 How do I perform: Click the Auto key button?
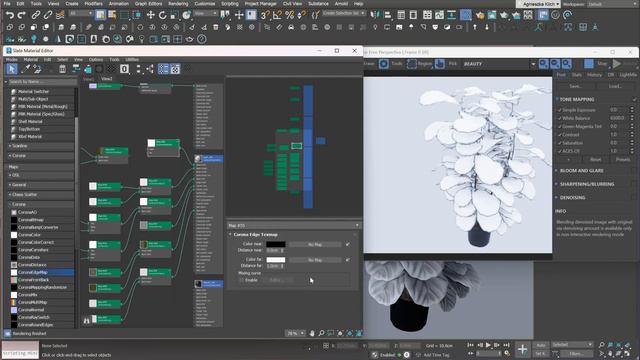541,345
